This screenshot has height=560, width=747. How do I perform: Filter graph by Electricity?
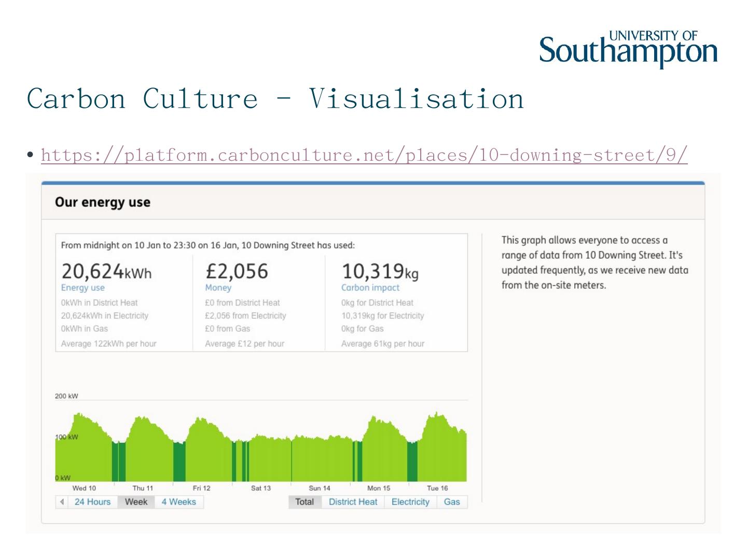click(410, 502)
